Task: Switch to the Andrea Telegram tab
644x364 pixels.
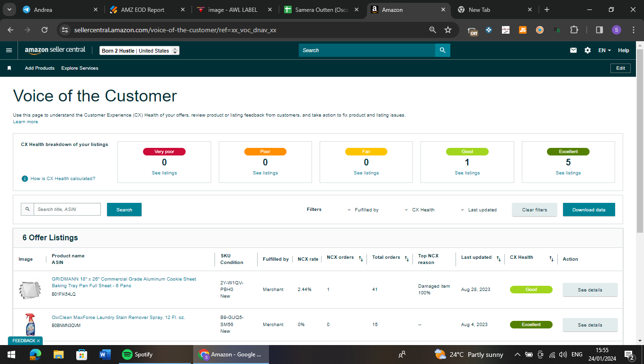Action: (61, 9)
